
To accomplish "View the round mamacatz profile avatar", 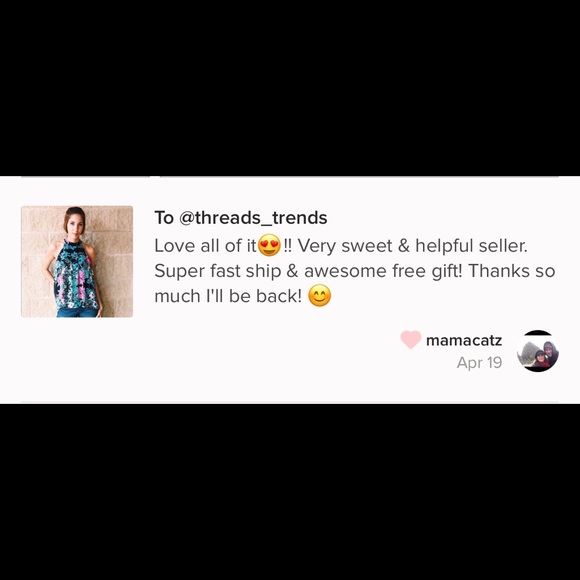I will pos(538,351).
